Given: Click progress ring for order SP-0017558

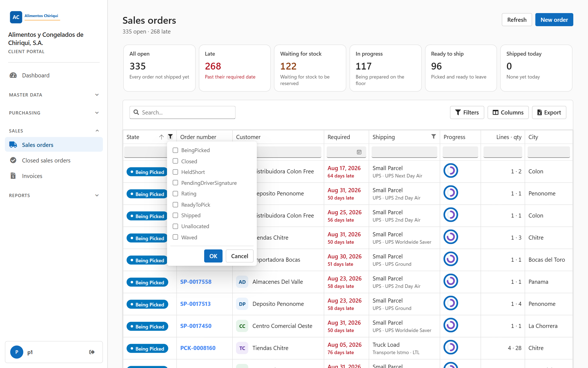Looking at the screenshot, I should pos(451,281).
